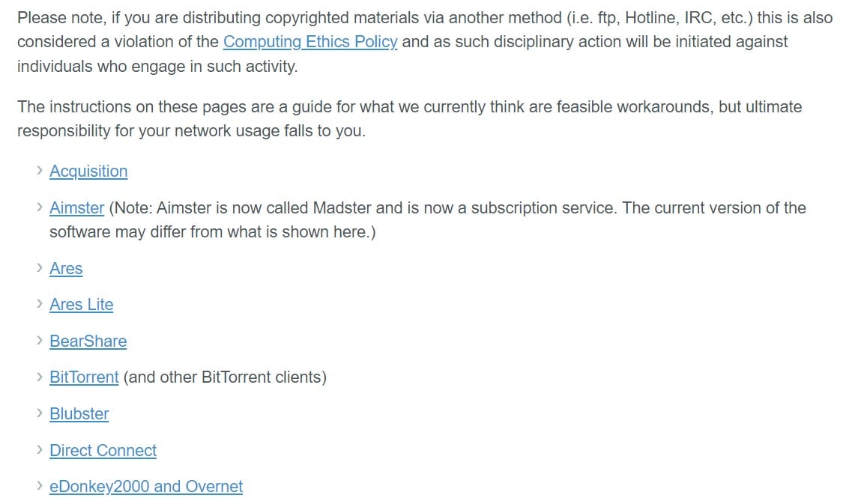Screen dimensions: 858x504
Task: Go to the Ares Lite page
Action: click(x=82, y=305)
